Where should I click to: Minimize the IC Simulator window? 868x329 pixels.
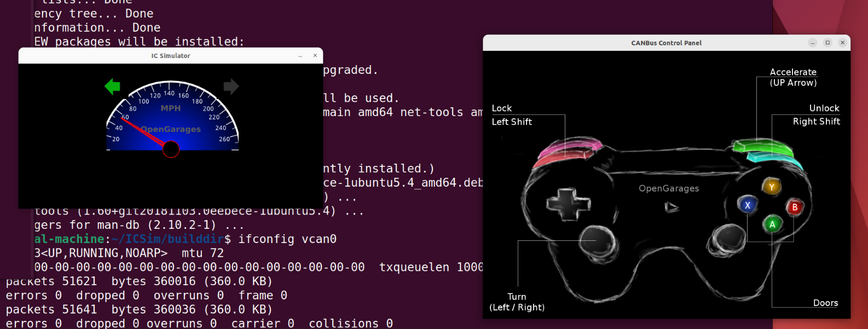[x=300, y=56]
